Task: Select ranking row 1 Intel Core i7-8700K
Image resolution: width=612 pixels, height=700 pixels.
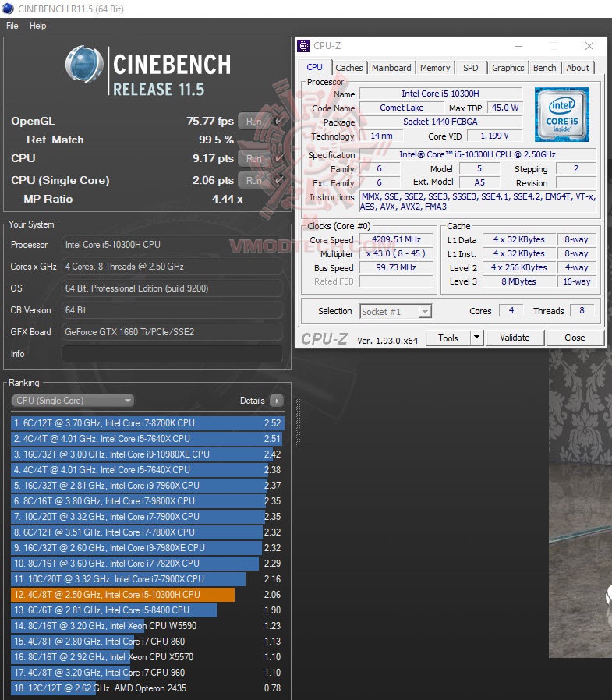Action: point(147,422)
